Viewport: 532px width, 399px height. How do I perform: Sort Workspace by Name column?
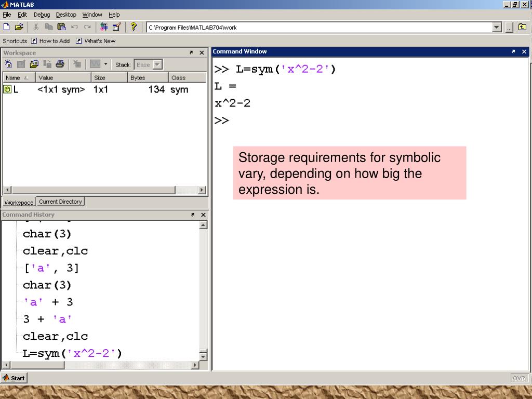[19, 78]
